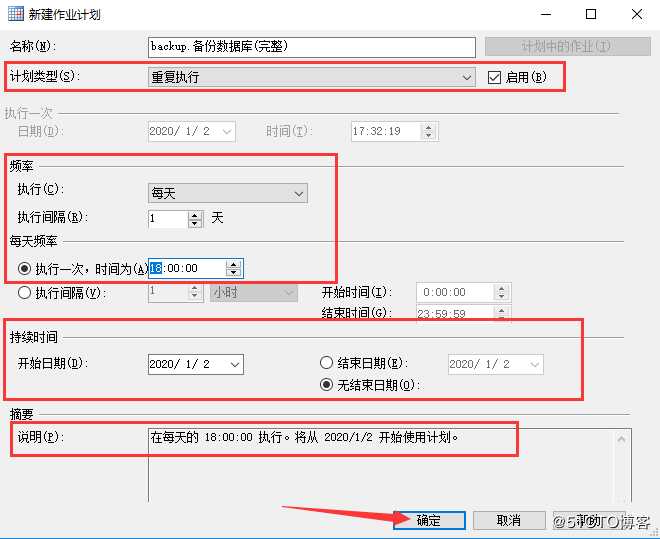Screen dimensions: 660x539
Task: Maximize the 新建作业计划 window
Action: (x=591, y=14)
